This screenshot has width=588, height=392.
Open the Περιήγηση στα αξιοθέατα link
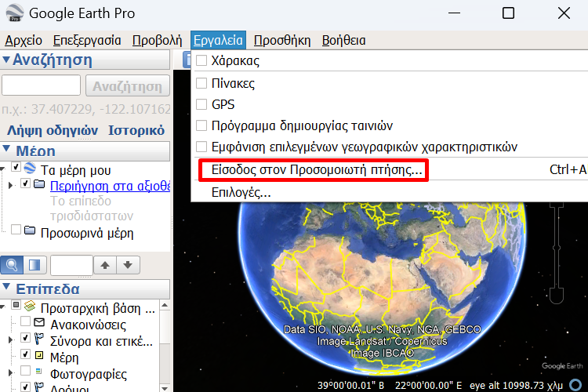[x=111, y=186]
